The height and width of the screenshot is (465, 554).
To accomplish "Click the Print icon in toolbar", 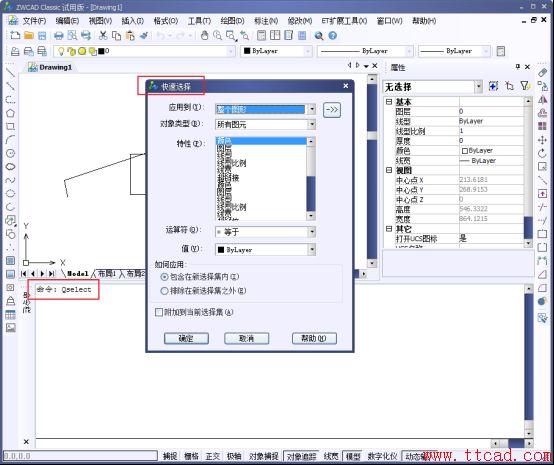I will coord(59,36).
